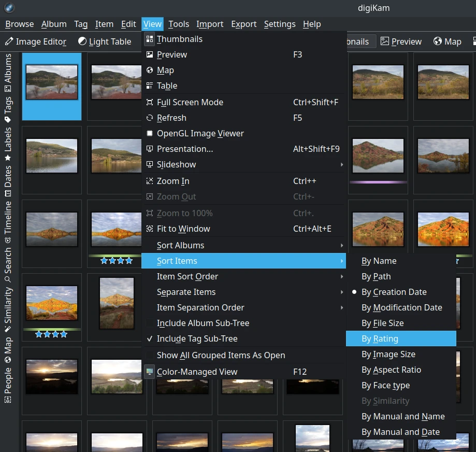
Task: Enable Include Album Sub-Tree option
Action: (243, 323)
